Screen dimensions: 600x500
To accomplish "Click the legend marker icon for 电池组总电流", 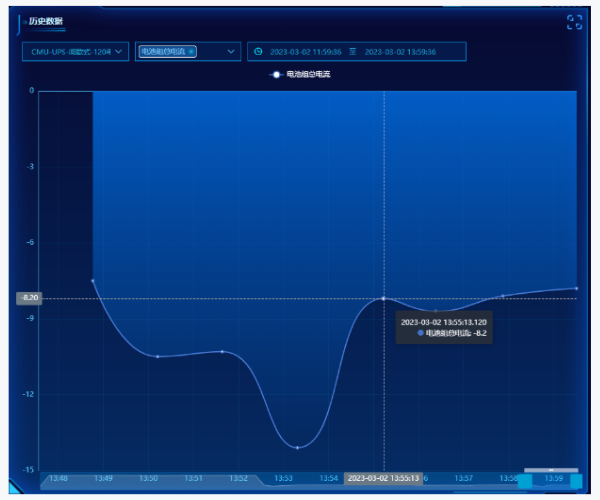I will (275, 74).
